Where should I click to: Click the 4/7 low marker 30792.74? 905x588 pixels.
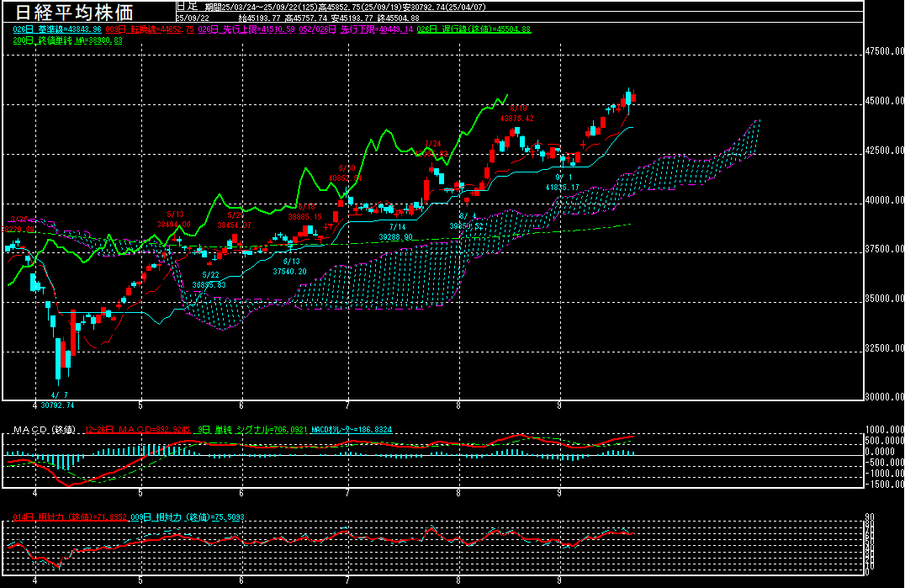[57, 405]
